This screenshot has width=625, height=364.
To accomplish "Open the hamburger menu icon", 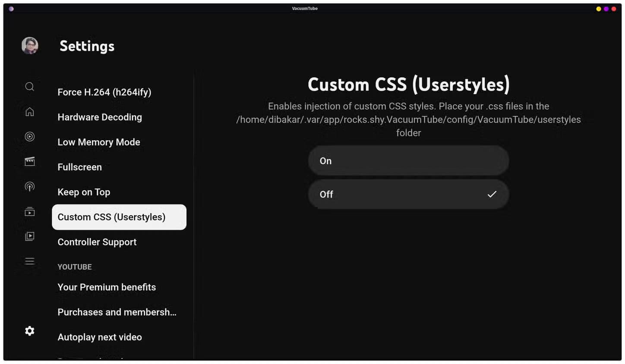I will tap(29, 261).
